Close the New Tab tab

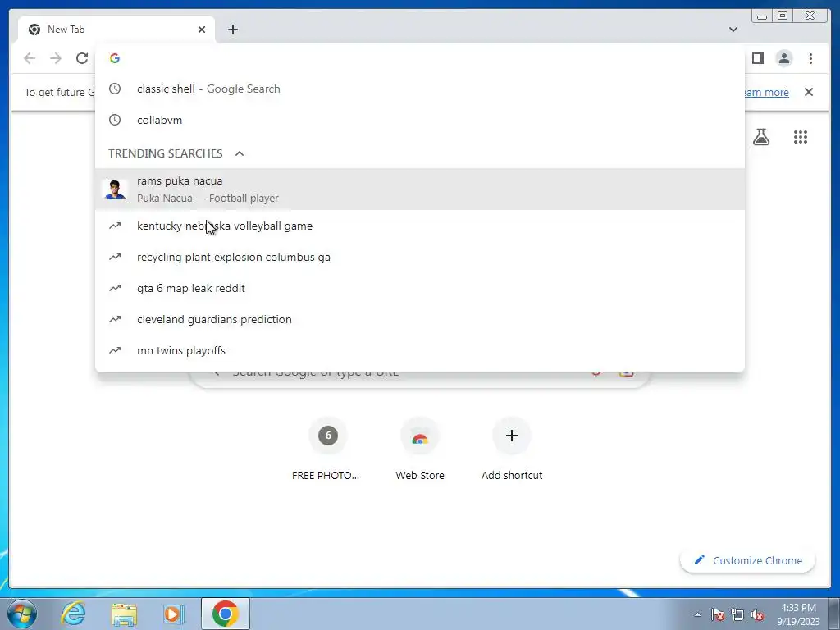click(202, 30)
